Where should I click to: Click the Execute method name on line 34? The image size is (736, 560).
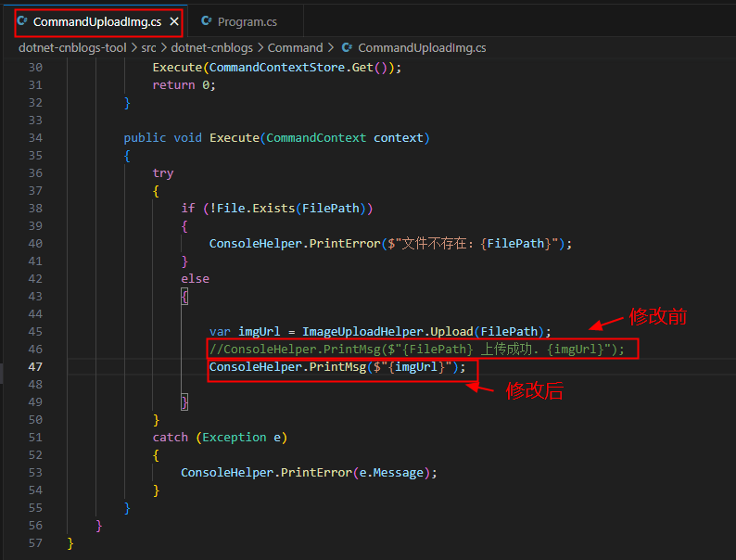[x=235, y=137]
